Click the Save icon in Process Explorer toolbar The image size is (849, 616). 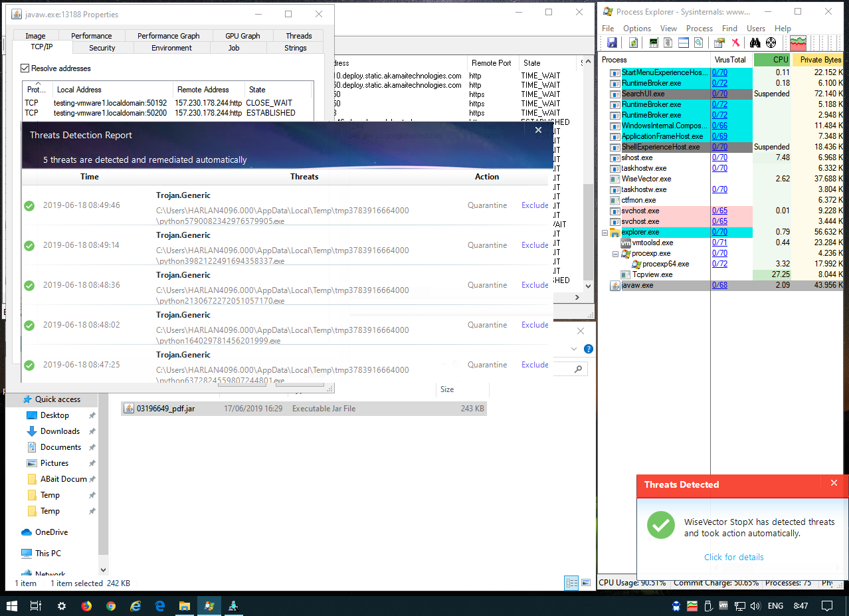tap(612, 43)
